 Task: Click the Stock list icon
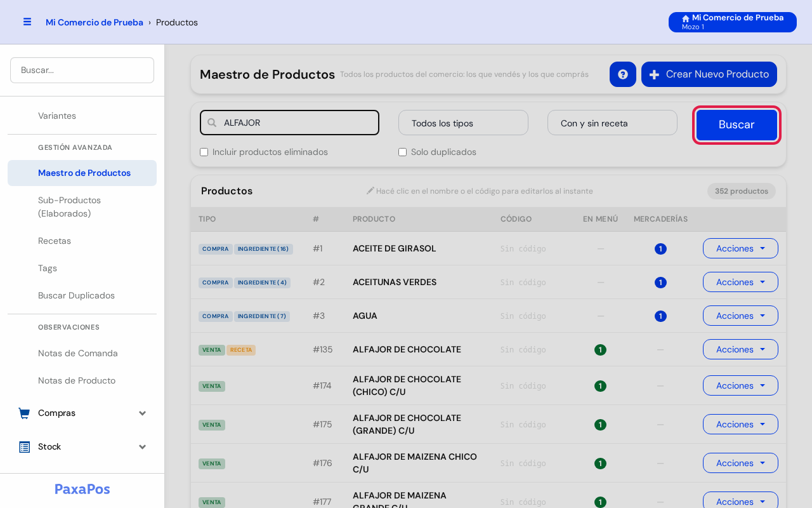24,447
